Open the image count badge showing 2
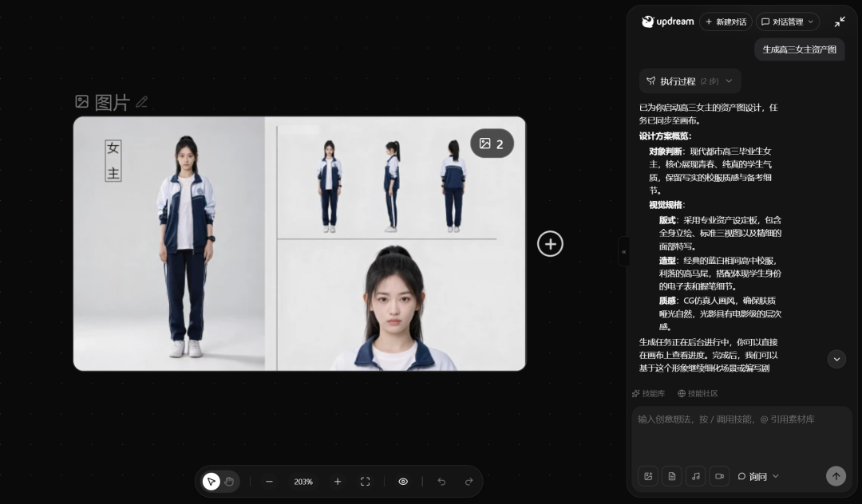 492,144
